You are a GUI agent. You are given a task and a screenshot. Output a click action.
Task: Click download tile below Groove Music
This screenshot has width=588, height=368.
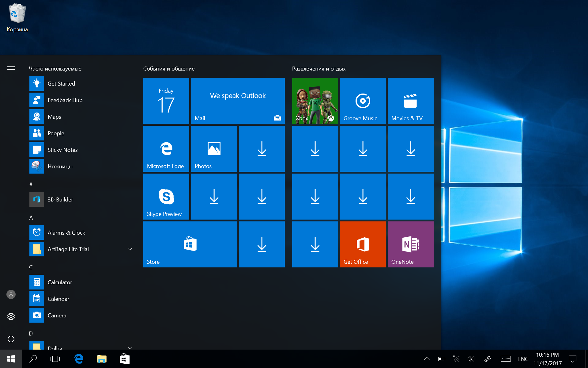pyautogui.click(x=363, y=149)
